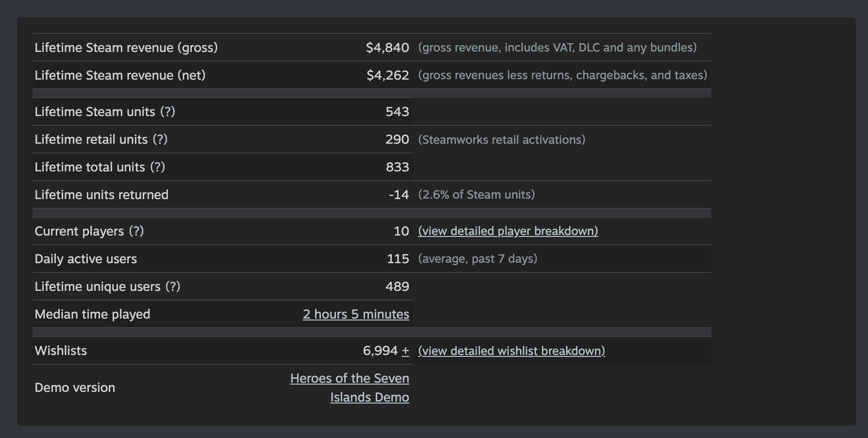Click the Steamworks retail activations note
Viewport: 868px width, 438px height.
coord(501,140)
